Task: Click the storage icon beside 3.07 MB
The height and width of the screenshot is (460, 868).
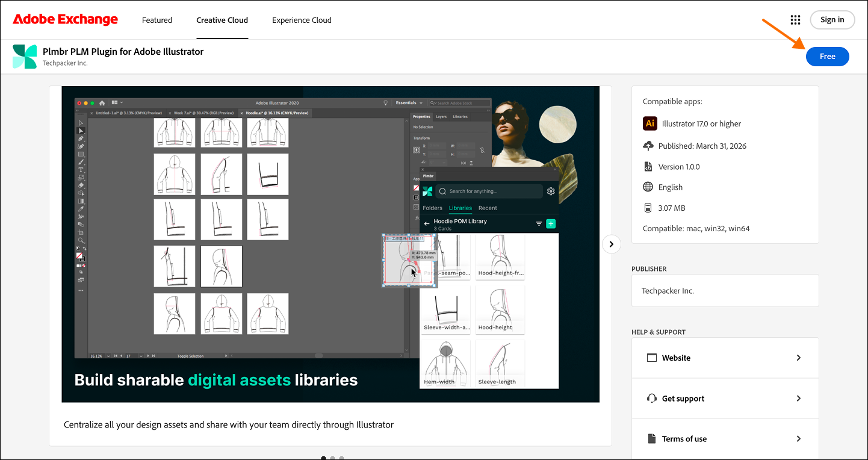Action: [649, 207]
